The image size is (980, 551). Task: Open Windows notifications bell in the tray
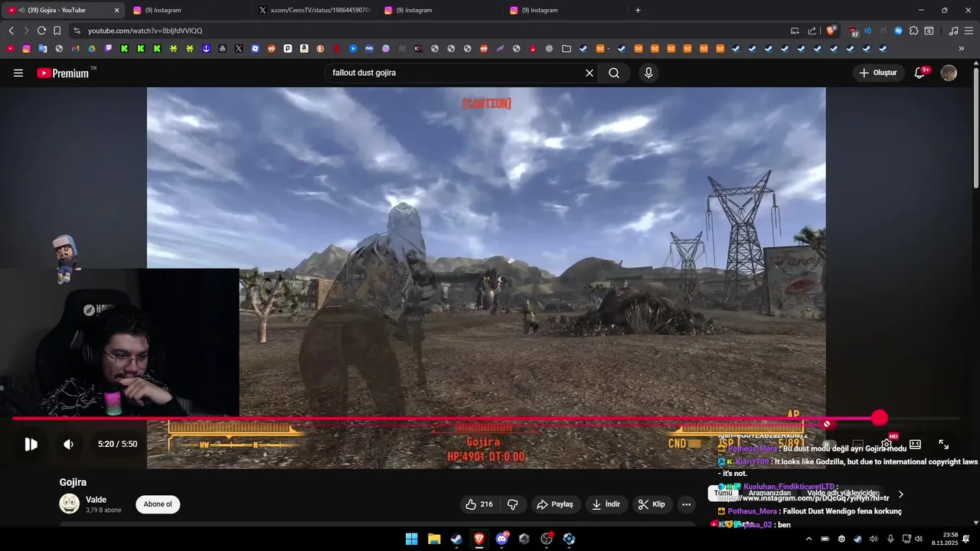(966, 539)
